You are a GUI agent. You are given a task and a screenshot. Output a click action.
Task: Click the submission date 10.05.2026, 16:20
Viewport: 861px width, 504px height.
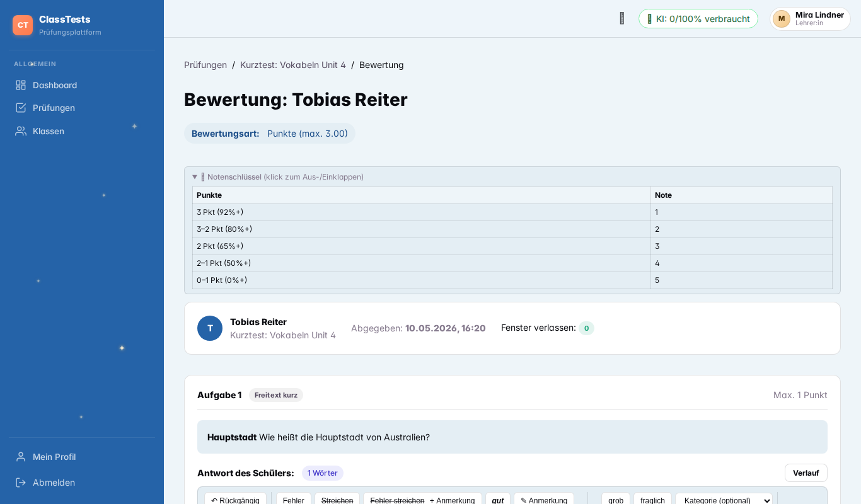click(x=446, y=328)
